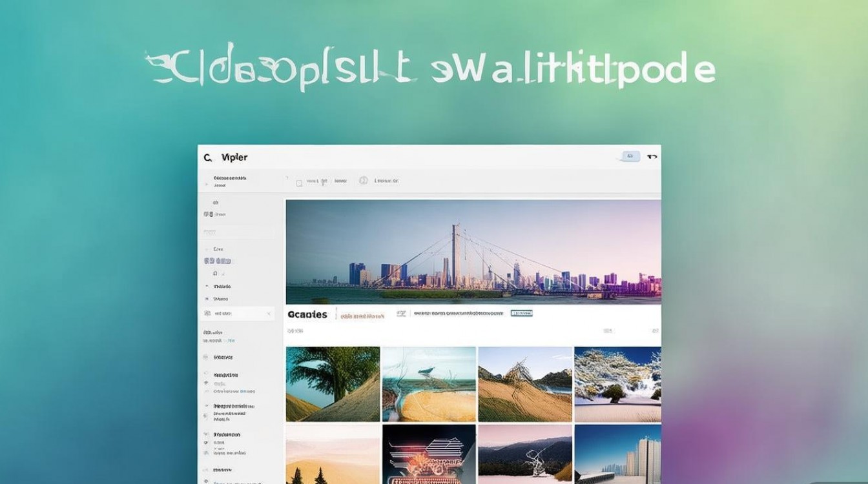Open the pink desert with pine trees thumbnail
Screen dimensions: 868x484
coord(333,454)
